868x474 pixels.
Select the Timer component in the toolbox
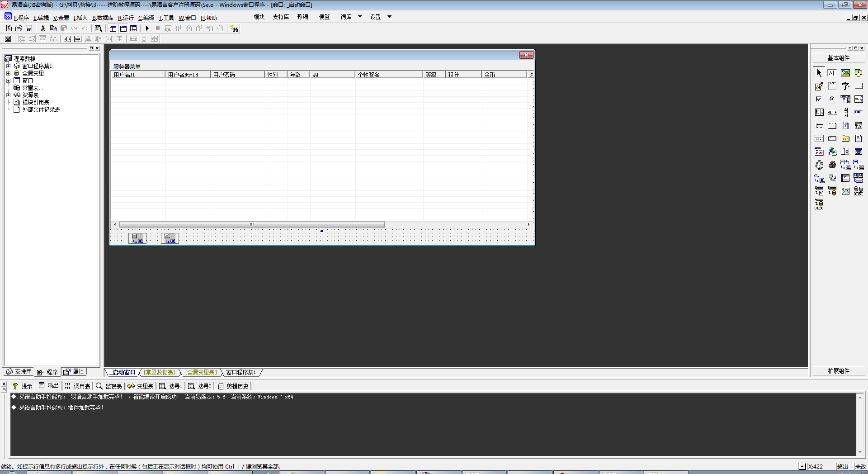[819, 165]
